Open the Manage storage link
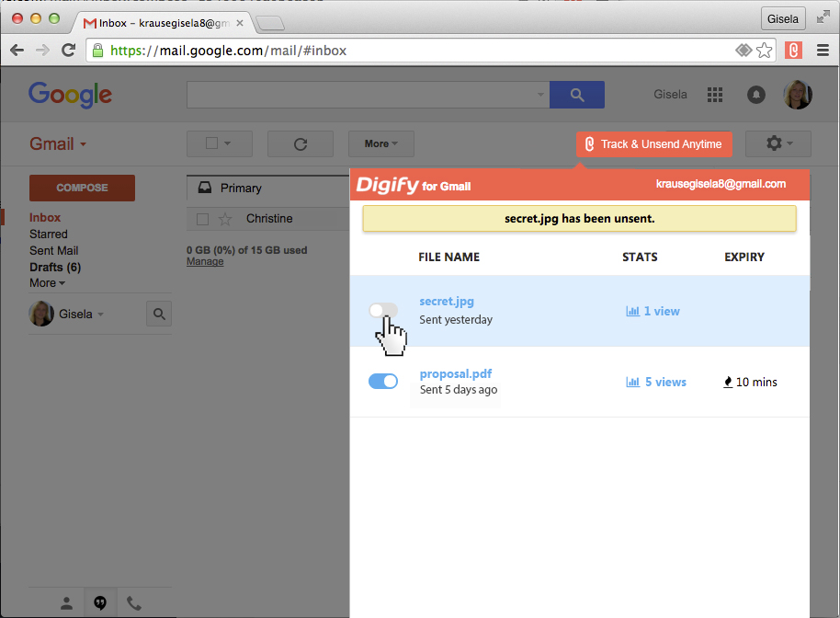Viewport: 840px width, 618px height. pyautogui.click(x=205, y=261)
